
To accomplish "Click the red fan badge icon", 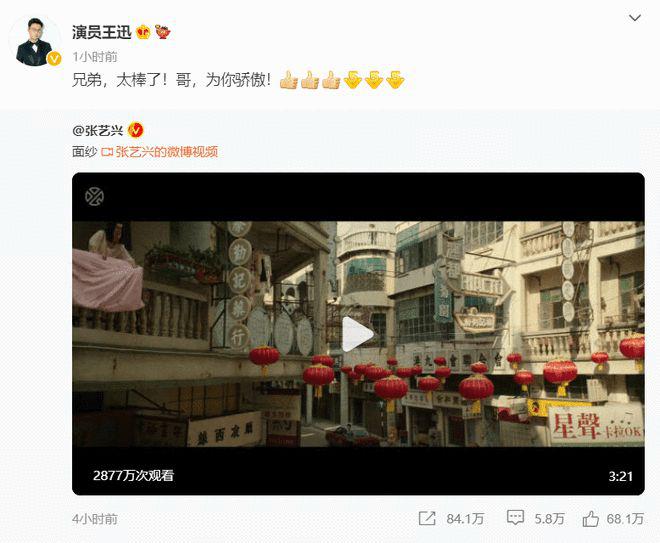I will click(x=163, y=32).
